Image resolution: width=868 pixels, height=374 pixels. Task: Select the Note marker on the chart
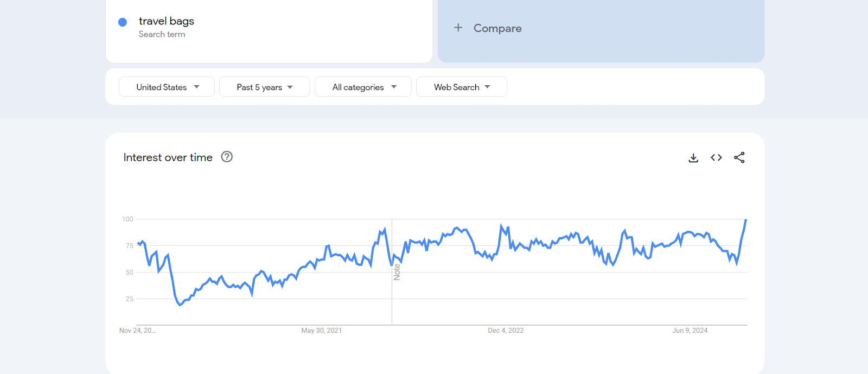click(397, 272)
